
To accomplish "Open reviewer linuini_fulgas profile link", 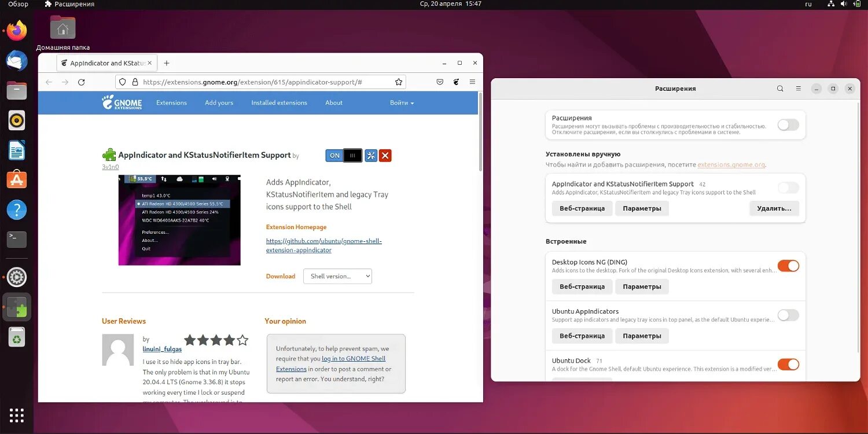I will [x=162, y=349].
